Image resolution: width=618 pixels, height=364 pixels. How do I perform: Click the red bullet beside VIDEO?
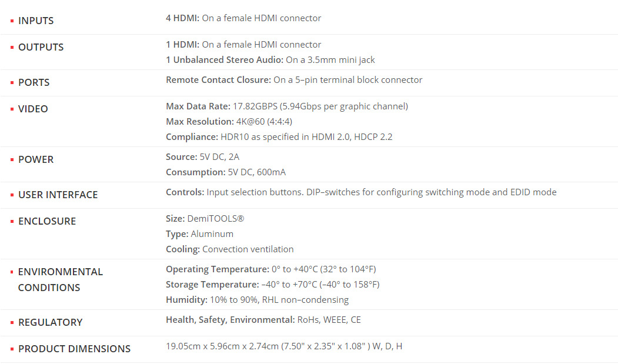click(x=12, y=109)
